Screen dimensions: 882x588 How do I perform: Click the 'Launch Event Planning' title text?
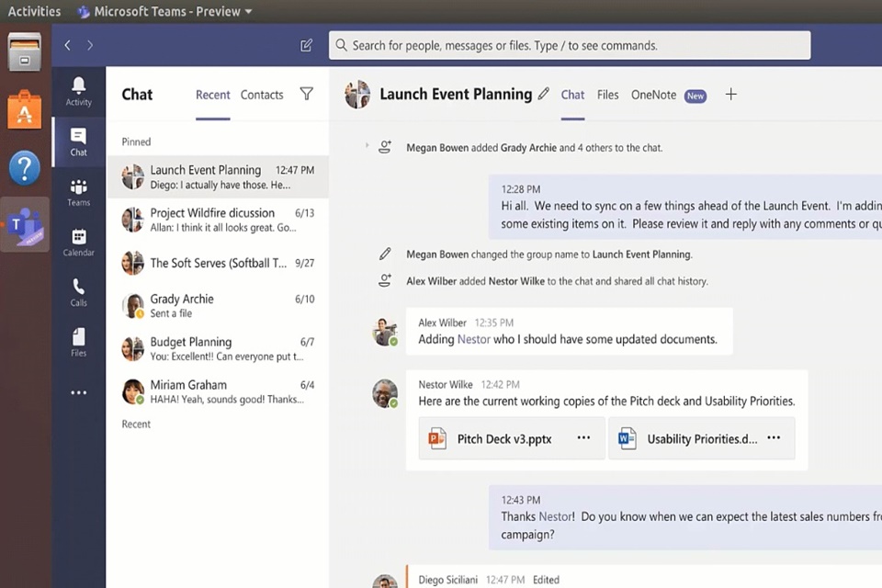(456, 94)
